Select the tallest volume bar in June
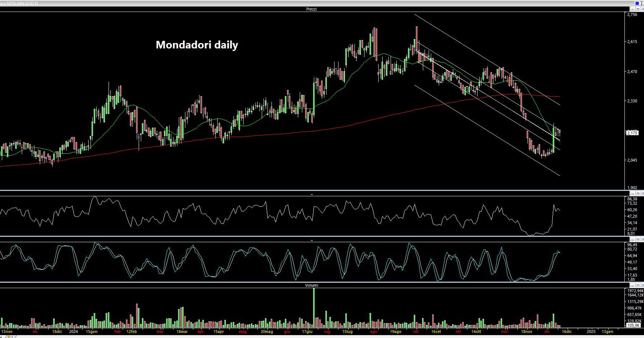Image resolution: width=644 pixels, height=338 pixels. [x=314, y=308]
